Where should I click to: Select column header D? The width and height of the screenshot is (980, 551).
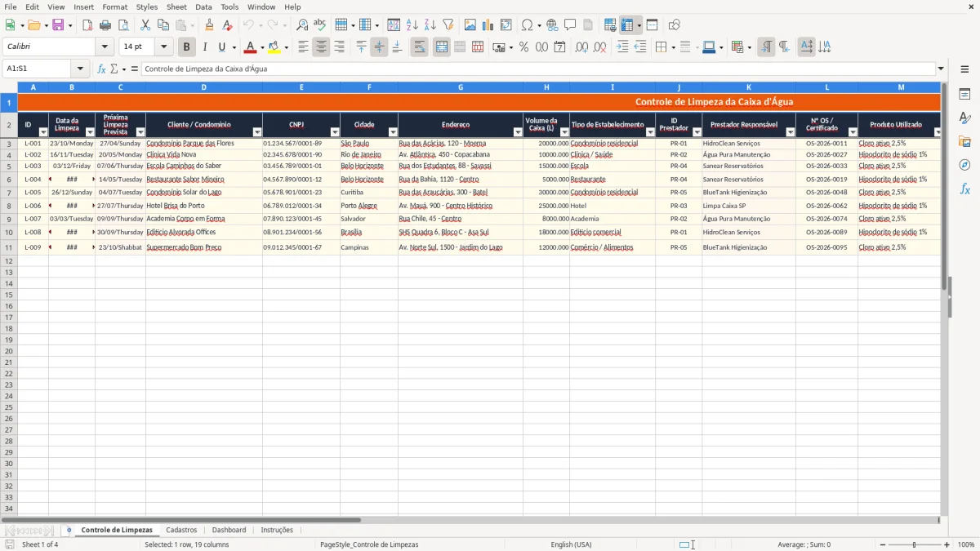pyautogui.click(x=203, y=87)
